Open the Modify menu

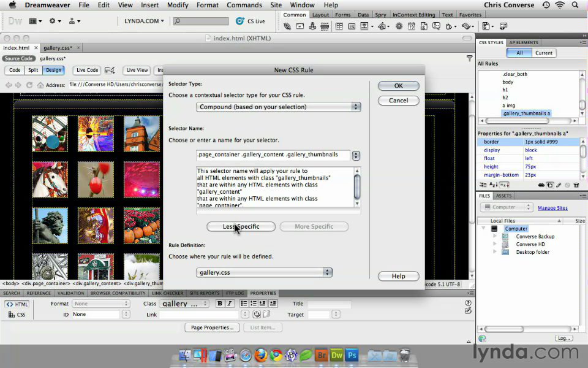tap(178, 5)
